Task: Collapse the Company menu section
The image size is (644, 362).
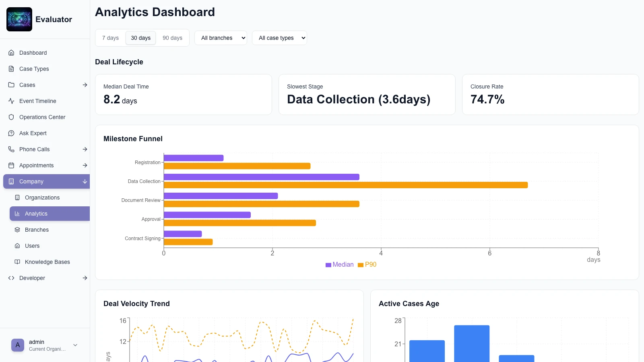Action: pyautogui.click(x=85, y=181)
